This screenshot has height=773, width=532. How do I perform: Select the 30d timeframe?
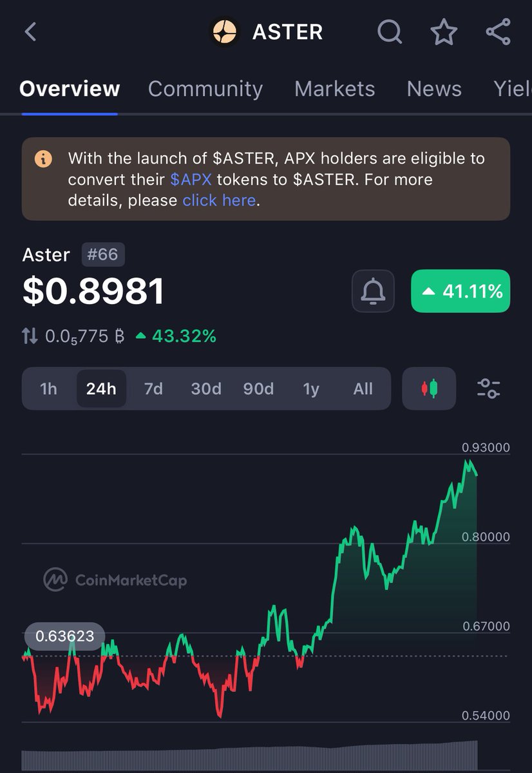(x=206, y=388)
